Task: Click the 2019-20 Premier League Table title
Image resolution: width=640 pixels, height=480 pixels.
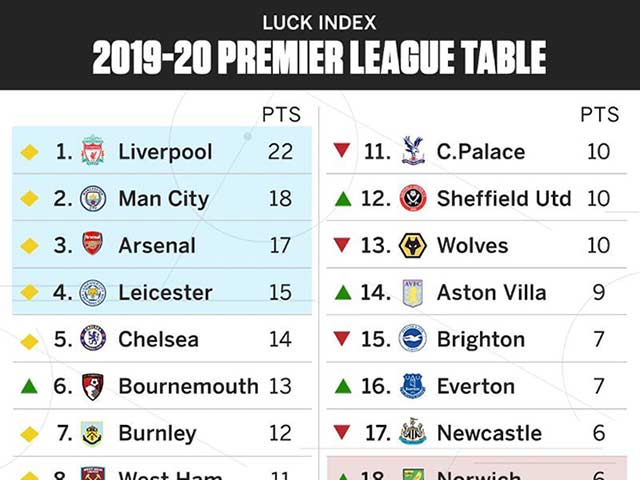Action: (x=319, y=58)
